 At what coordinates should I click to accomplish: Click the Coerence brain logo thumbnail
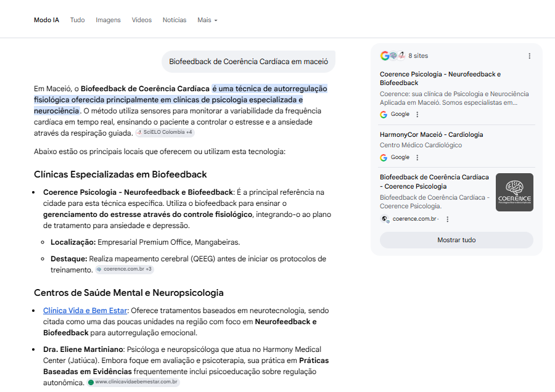pyautogui.click(x=514, y=192)
